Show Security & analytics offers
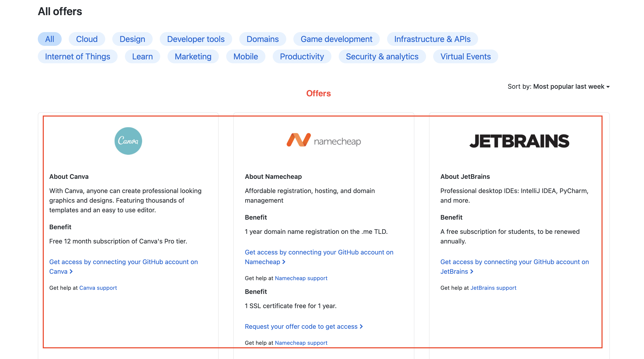 [x=382, y=56]
